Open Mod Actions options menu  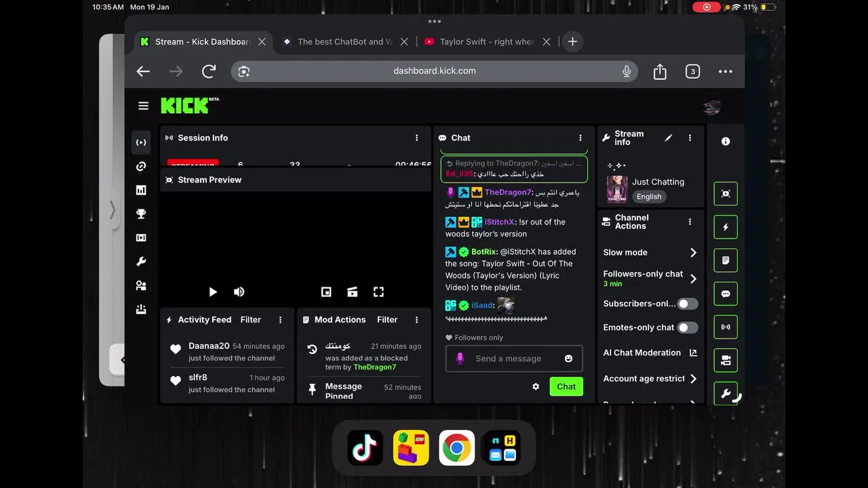(416, 320)
